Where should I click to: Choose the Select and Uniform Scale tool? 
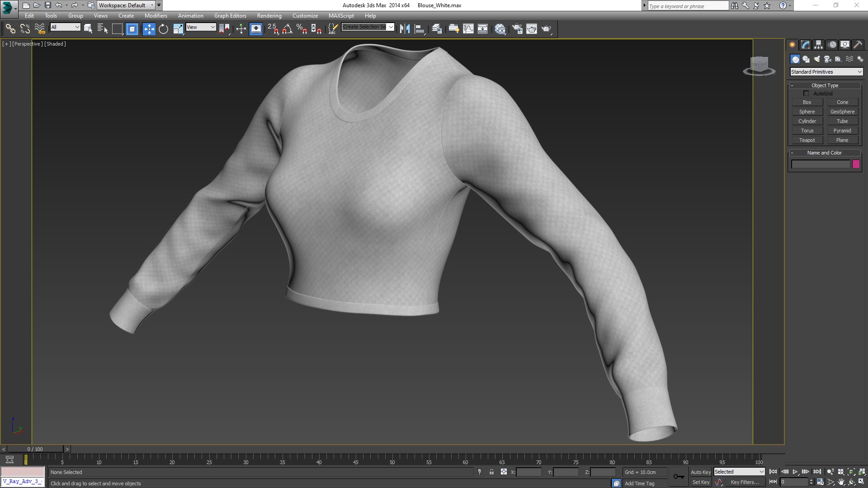(x=178, y=29)
